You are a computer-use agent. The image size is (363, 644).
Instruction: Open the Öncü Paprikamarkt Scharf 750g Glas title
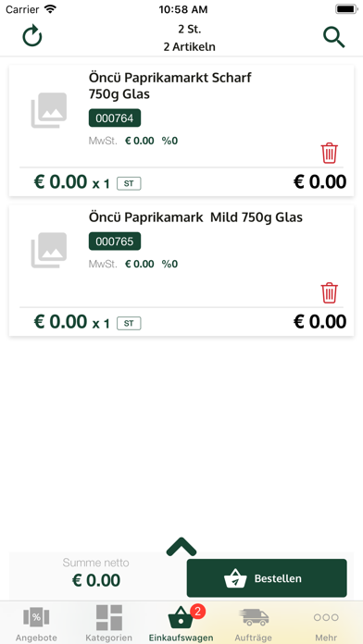click(169, 86)
